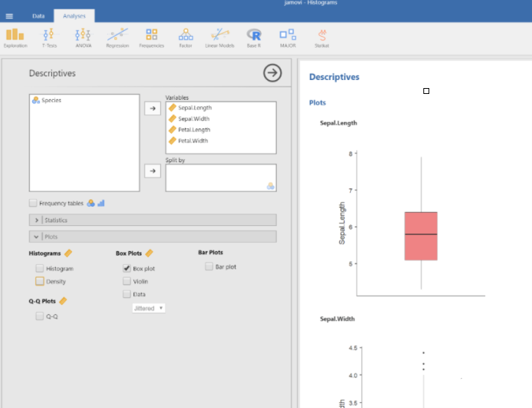This screenshot has width=532, height=408.
Task: Expand the Statistics section
Action: 37,220
